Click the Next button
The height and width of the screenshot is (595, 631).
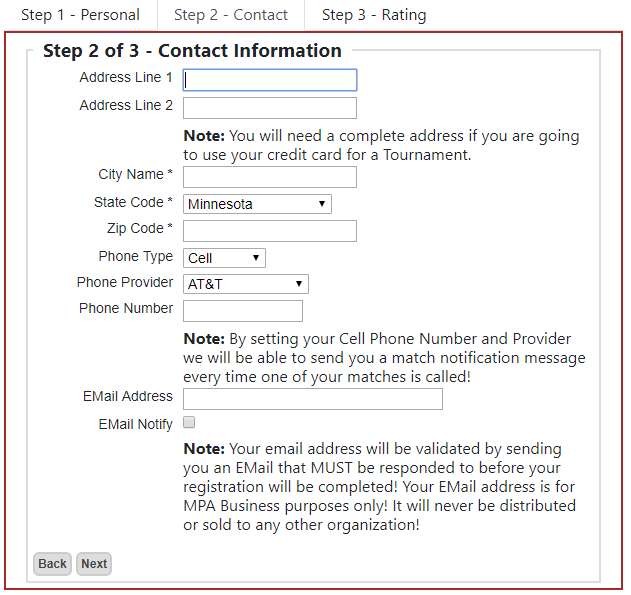click(x=94, y=564)
